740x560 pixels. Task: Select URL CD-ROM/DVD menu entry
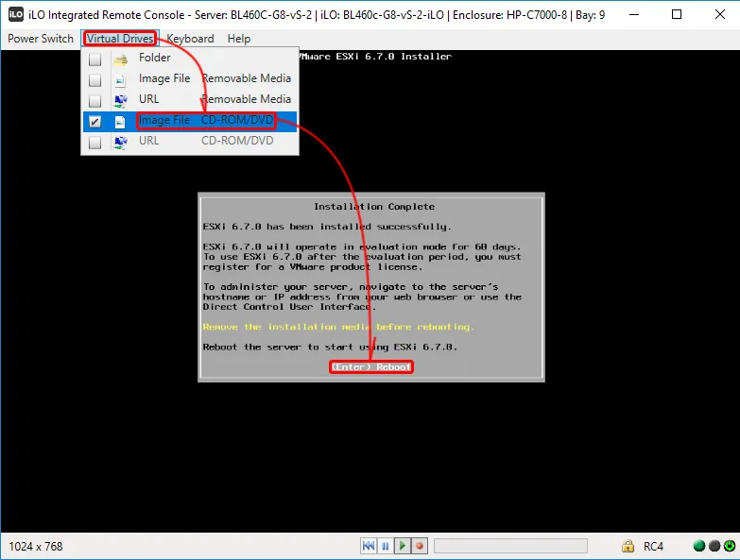tap(190, 141)
